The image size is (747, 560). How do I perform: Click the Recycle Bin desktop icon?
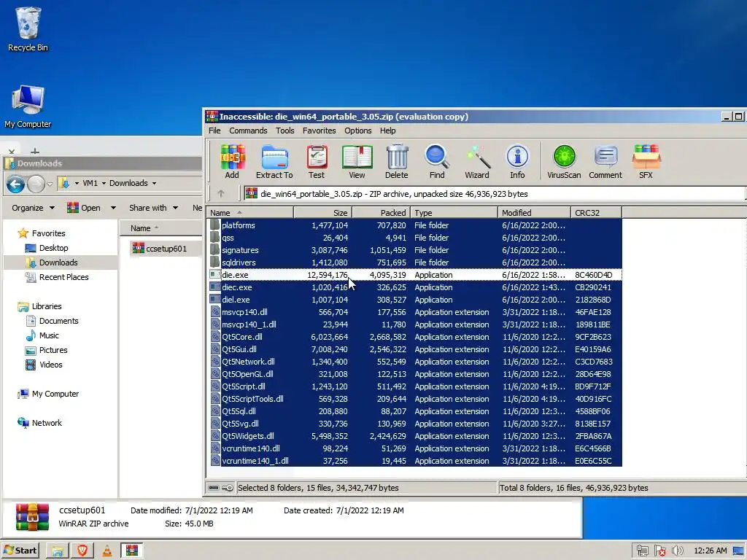[x=28, y=28]
